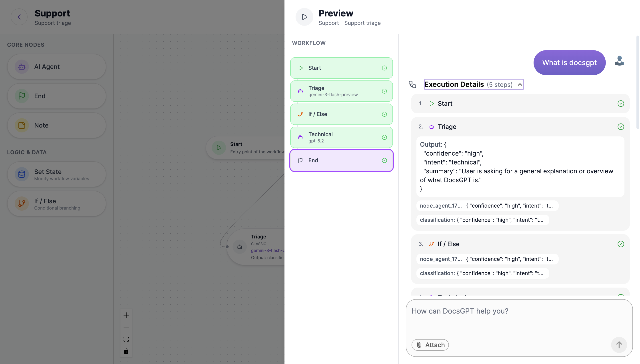Click the user avatar next to message

tap(619, 61)
